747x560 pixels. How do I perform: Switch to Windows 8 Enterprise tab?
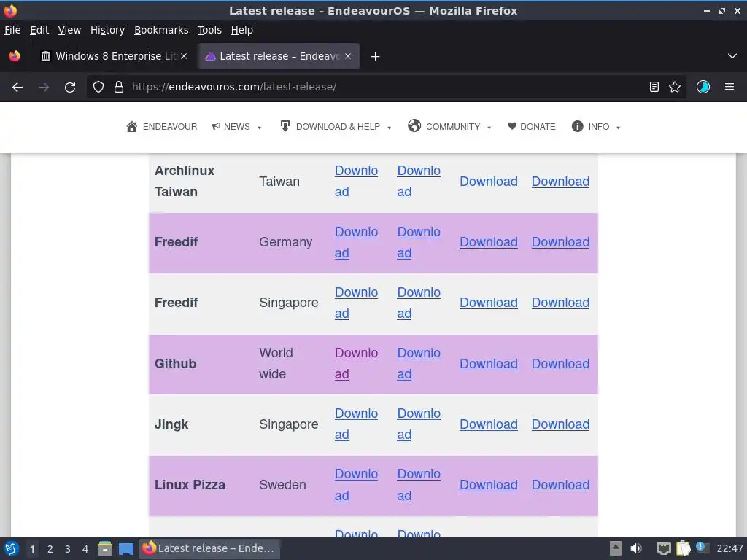(115, 56)
